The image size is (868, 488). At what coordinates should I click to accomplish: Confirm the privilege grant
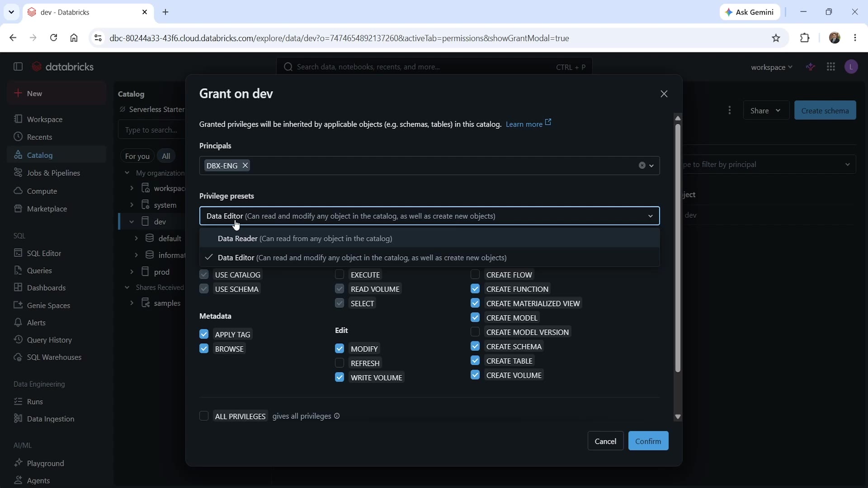click(x=648, y=441)
